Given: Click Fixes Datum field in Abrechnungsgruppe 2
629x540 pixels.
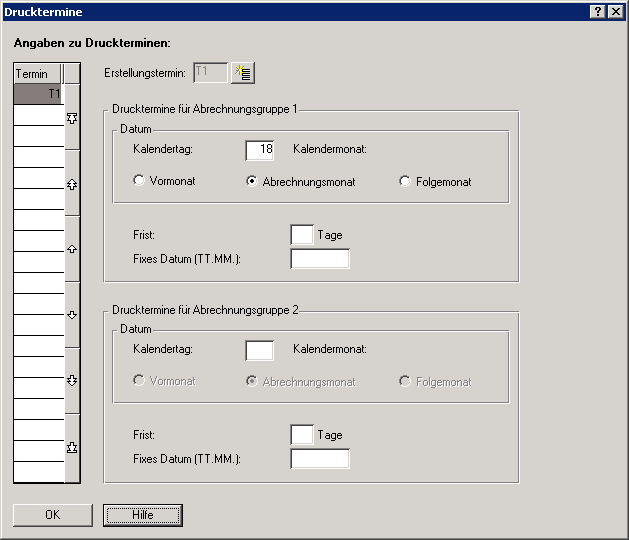Looking at the screenshot, I should tap(320, 459).
